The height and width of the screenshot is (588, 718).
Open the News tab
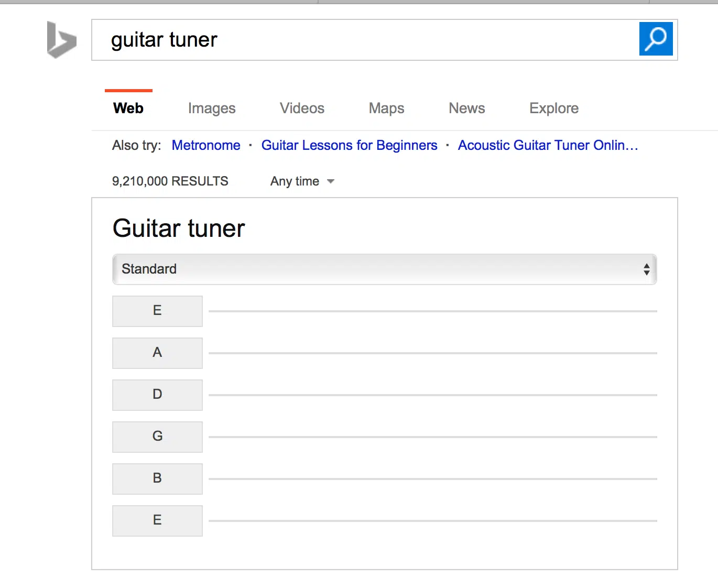click(466, 108)
